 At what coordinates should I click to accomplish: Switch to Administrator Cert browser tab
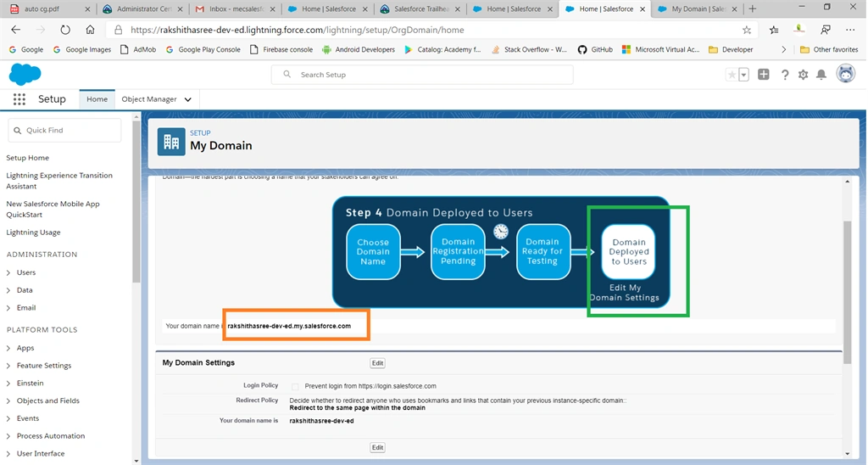[142, 8]
